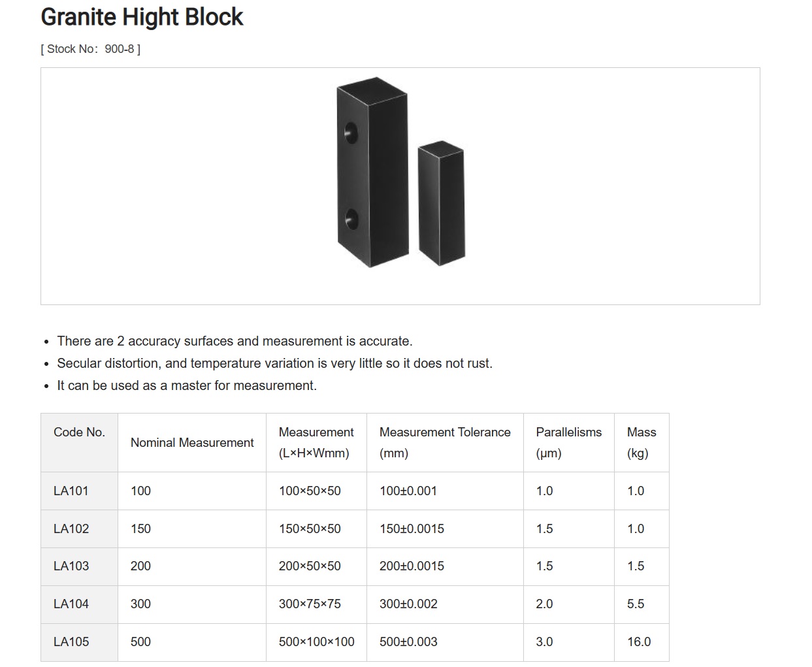Click the Stock No 900-8 label
Screen dimensions: 812x667
click(90, 49)
